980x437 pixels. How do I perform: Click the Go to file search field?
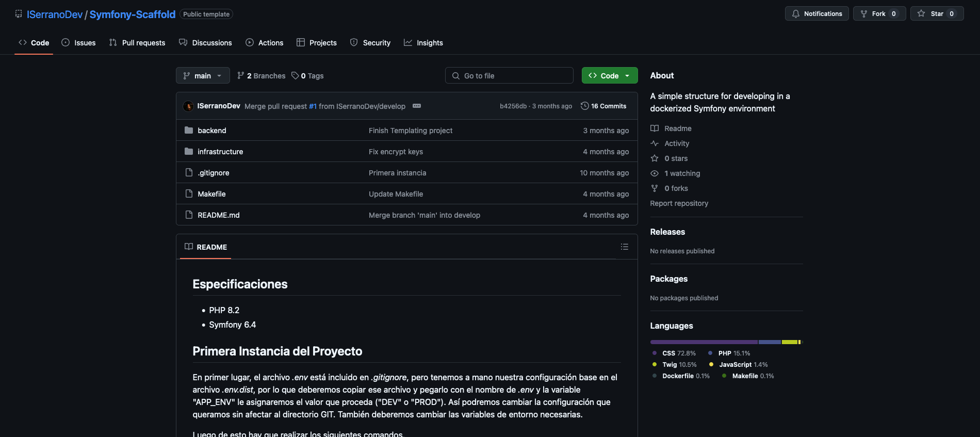pyautogui.click(x=509, y=75)
